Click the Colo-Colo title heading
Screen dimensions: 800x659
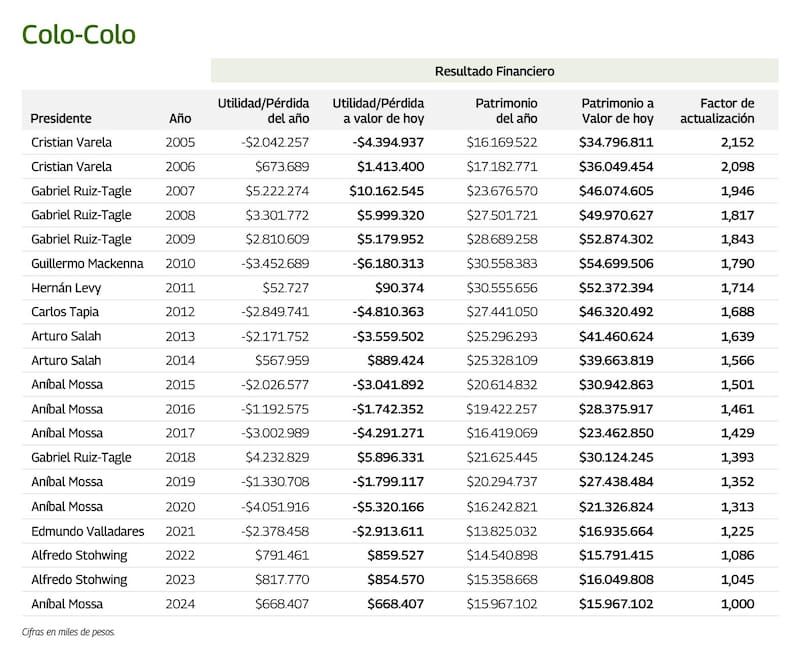(78, 34)
